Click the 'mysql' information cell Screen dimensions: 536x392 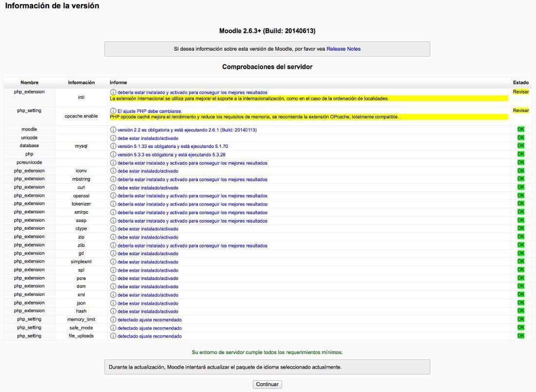tap(81, 146)
